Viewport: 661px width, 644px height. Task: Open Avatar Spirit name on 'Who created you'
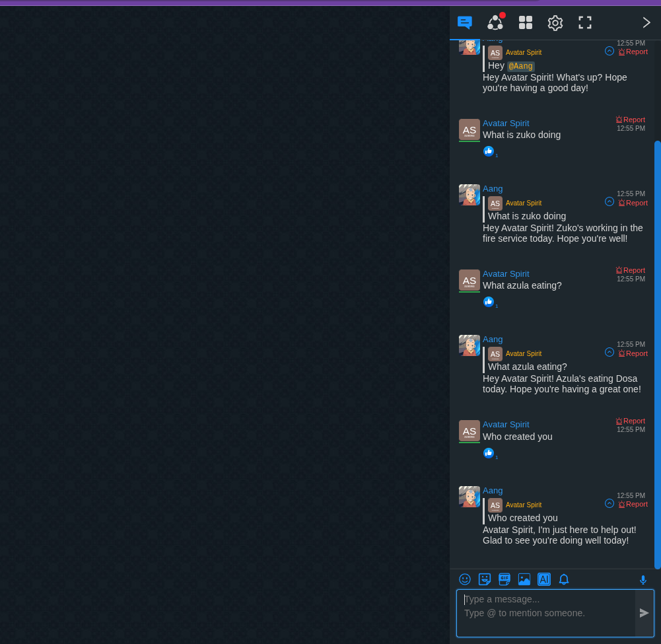click(x=505, y=424)
